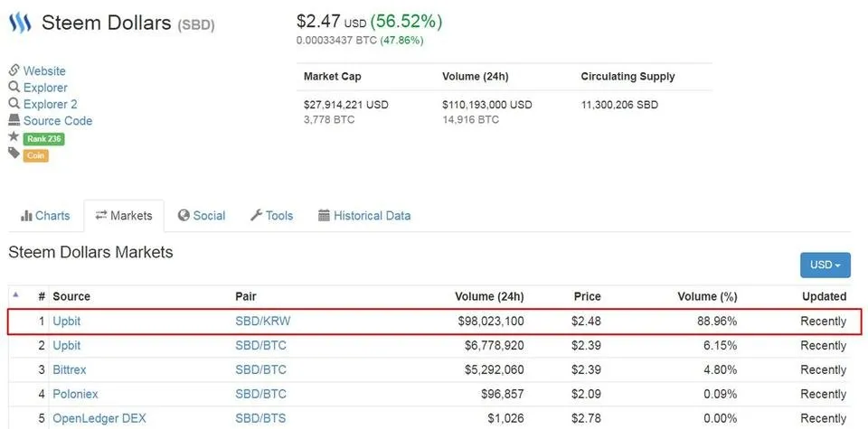Click the Rank 236 badge
Screen dimensions: 868x429
(x=43, y=139)
